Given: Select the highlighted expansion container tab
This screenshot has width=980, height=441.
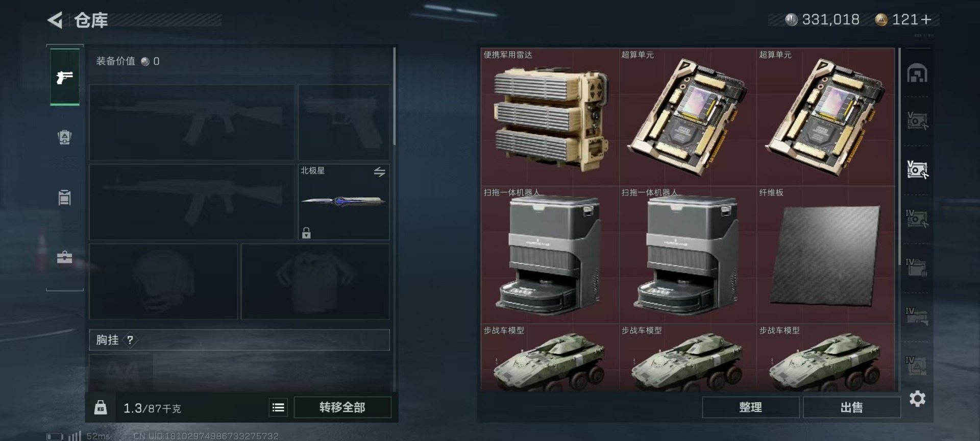Looking at the screenshot, I should coord(917,169).
